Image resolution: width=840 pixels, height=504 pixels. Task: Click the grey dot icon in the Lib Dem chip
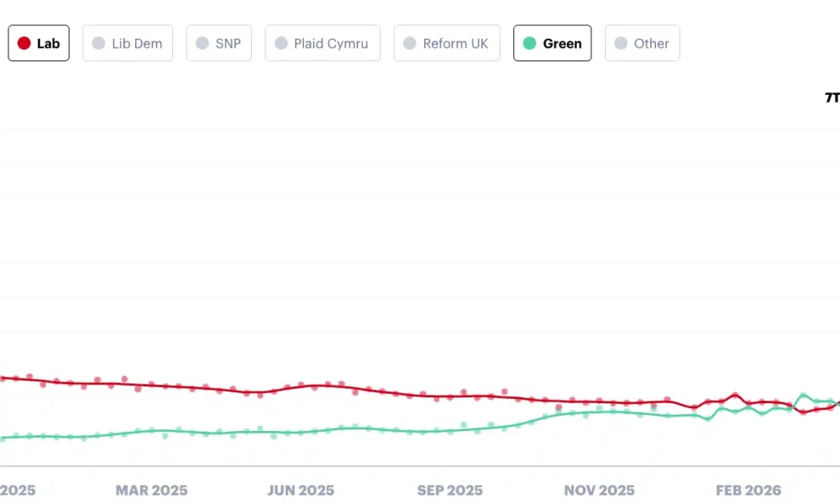point(99,43)
